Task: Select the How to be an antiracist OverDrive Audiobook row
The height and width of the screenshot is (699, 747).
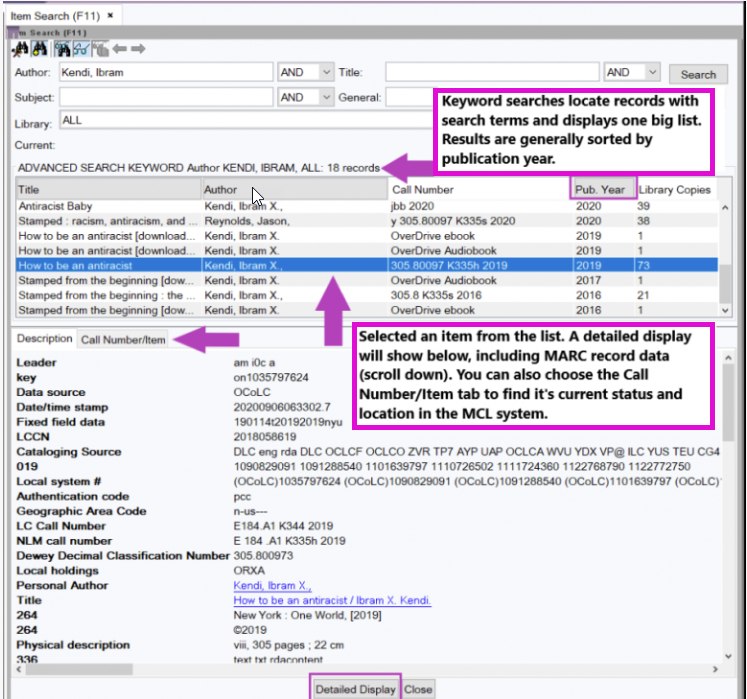Action: click(x=367, y=251)
